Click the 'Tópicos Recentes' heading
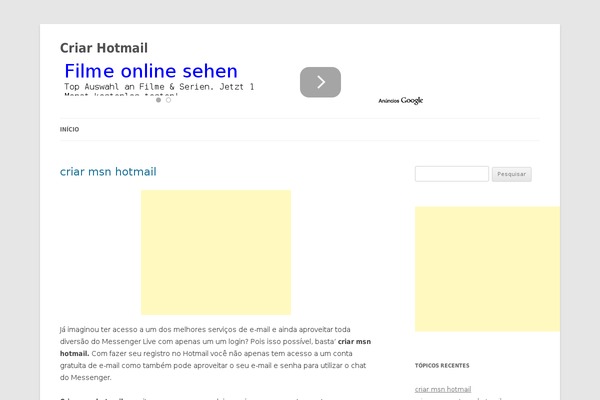The image size is (600, 400). coord(442,366)
